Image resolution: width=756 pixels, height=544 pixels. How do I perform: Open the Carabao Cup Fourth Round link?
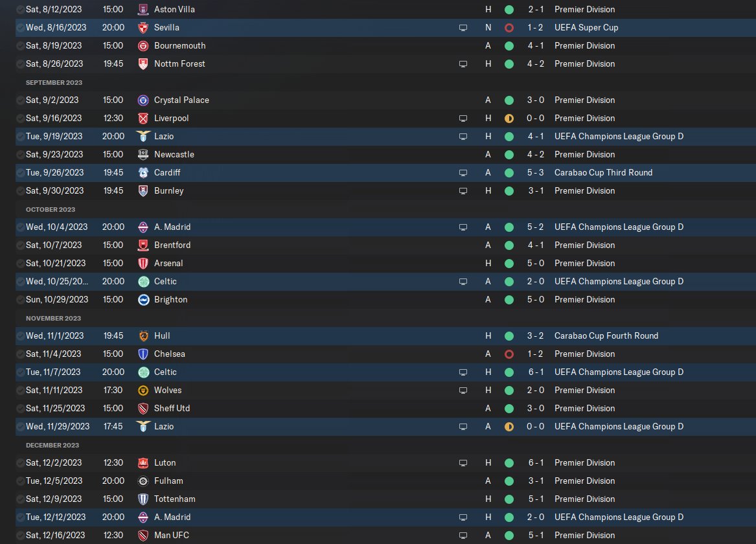click(606, 336)
